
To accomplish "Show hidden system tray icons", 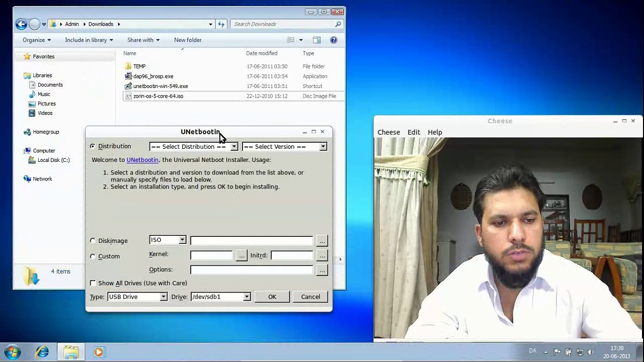I will 546,352.
